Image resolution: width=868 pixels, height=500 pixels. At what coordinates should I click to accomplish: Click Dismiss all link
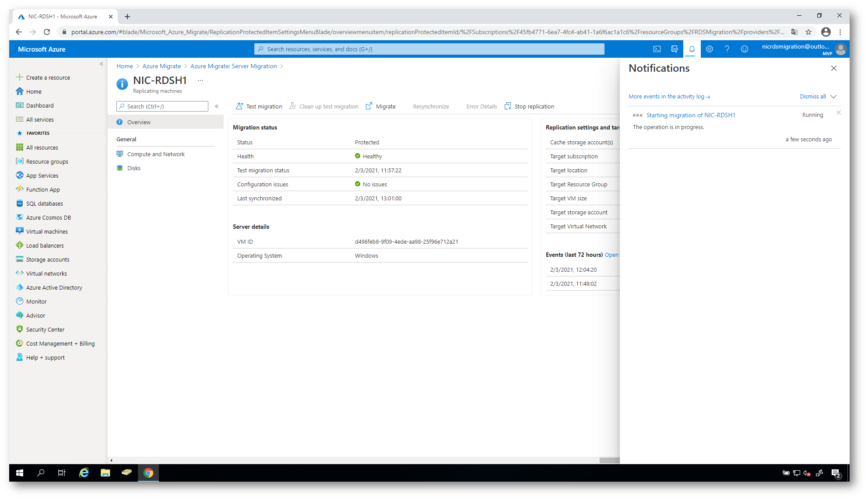tap(813, 96)
